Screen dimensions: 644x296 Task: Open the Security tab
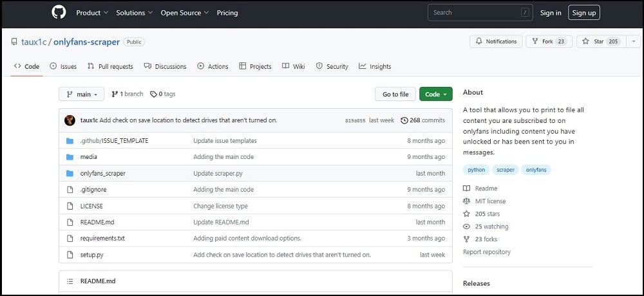[x=332, y=66]
